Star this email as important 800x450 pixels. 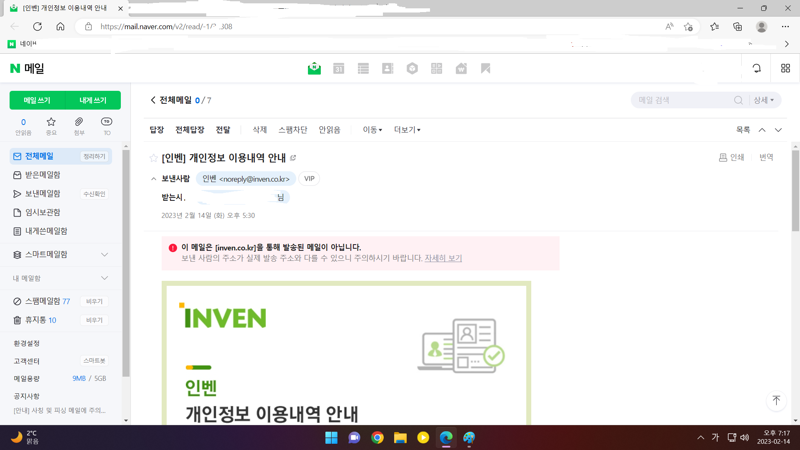coord(153,158)
